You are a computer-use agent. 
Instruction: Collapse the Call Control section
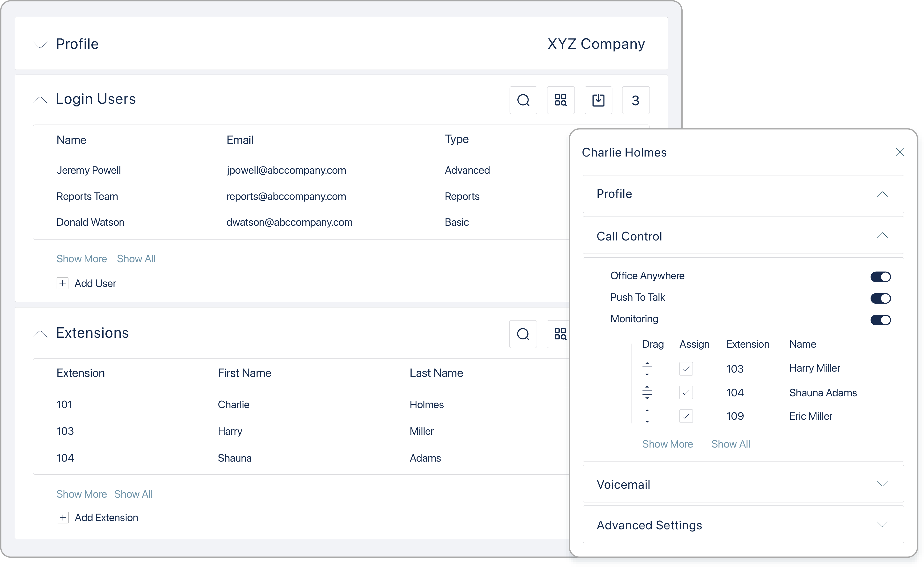883,236
